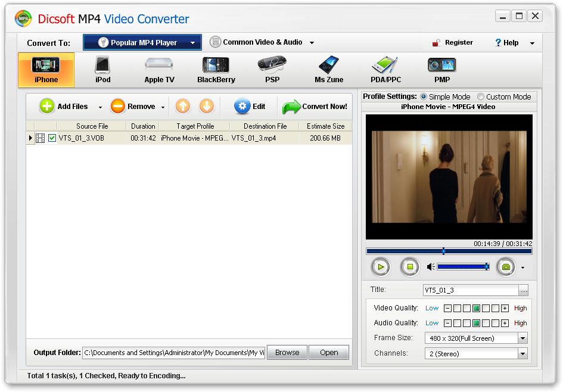Click the Dicsoft MP4 logo icon
The width and height of the screenshot is (563, 392).
click(x=23, y=18)
